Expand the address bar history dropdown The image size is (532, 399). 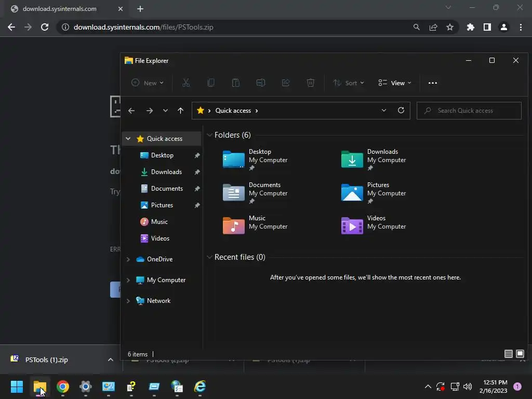point(384,111)
